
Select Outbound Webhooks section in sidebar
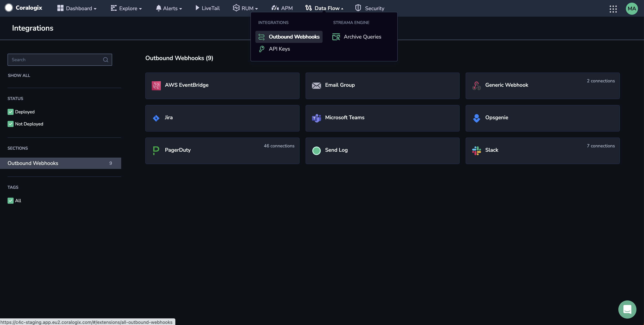(61, 163)
